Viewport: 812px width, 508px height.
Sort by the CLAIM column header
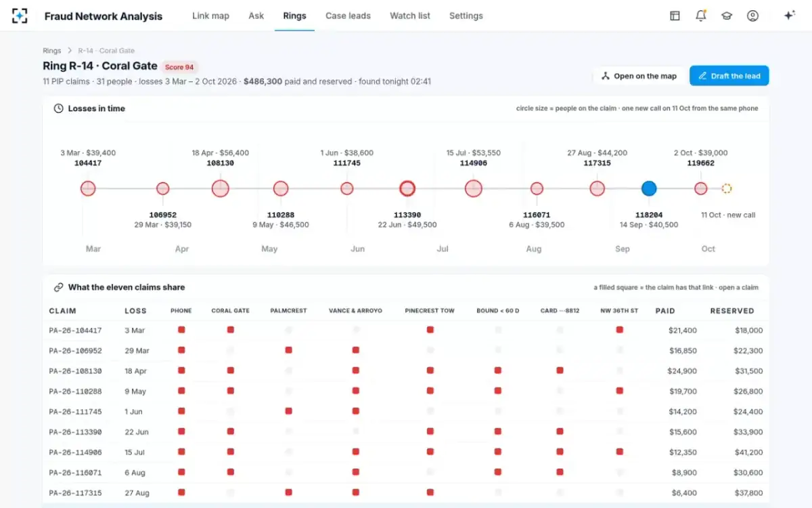click(x=62, y=311)
